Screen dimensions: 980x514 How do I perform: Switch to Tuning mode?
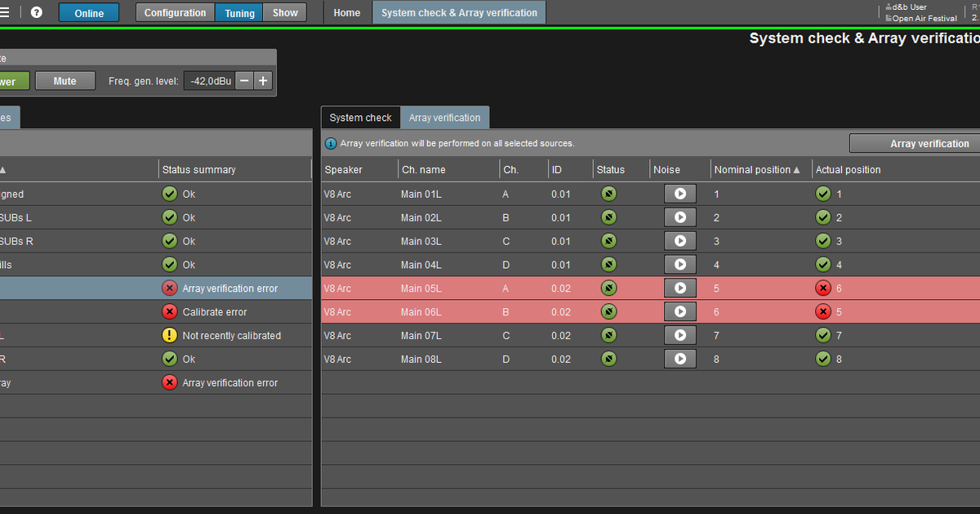pos(238,12)
